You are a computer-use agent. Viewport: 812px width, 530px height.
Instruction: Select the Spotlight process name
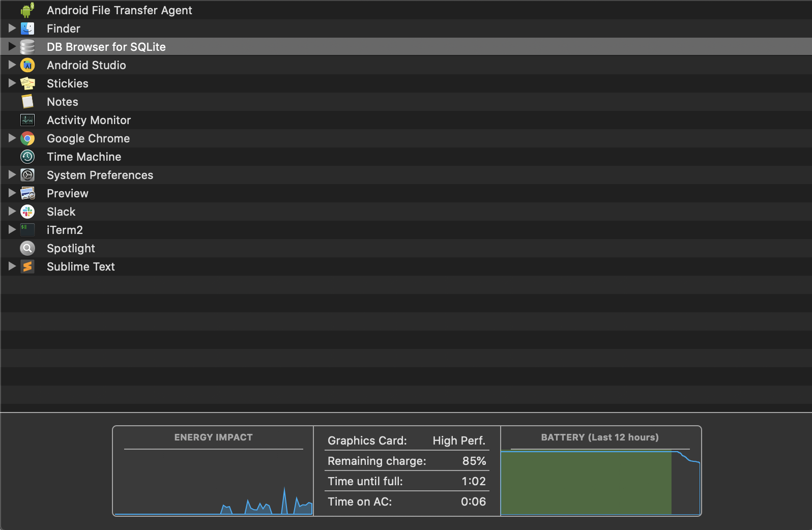click(x=71, y=249)
